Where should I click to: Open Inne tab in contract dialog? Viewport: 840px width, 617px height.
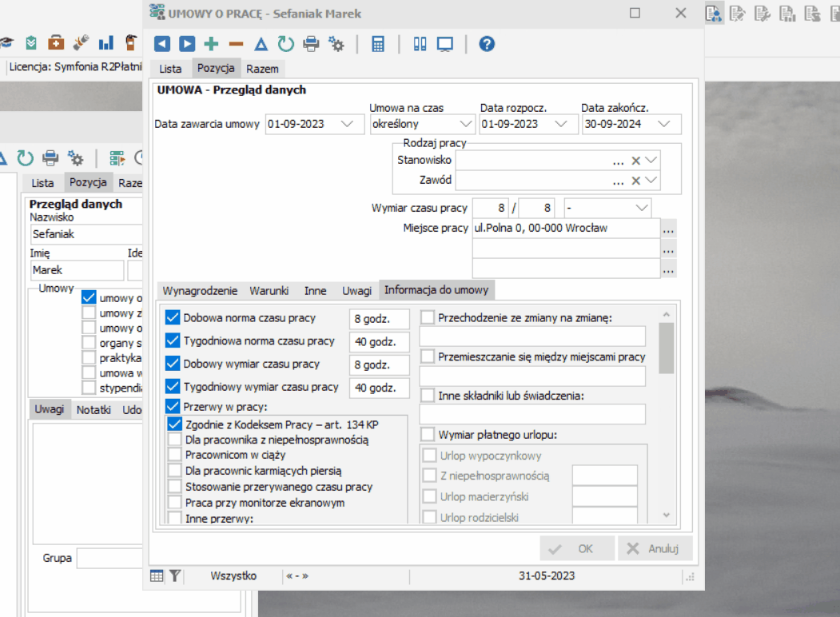(315, 291)
